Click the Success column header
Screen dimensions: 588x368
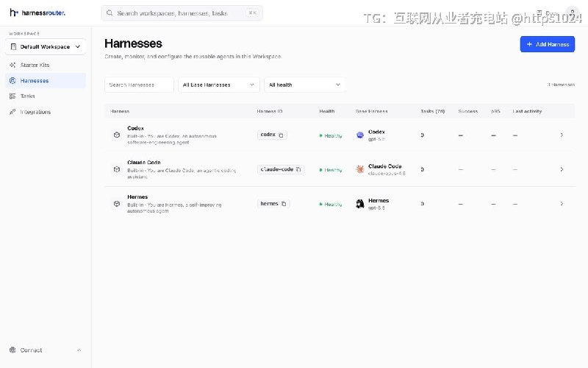[x=468, y=111]
